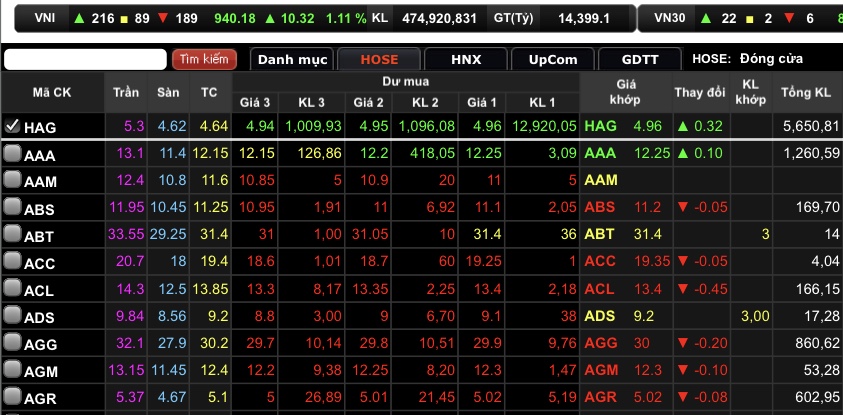
Task: Switch to the HNX exchange tab
Action: coord(466,59)
